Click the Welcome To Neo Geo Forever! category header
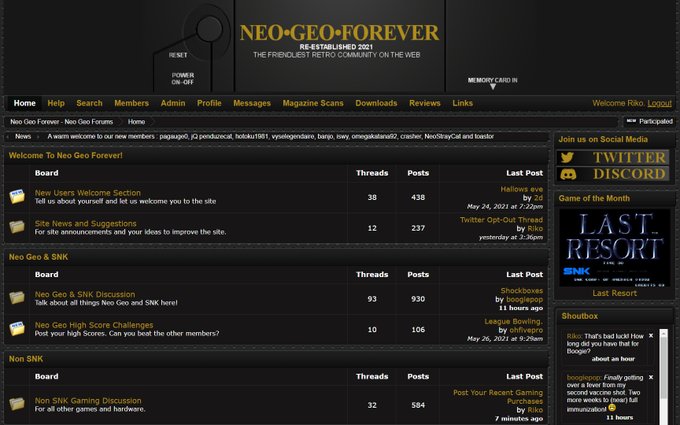The width and height of the screenshot is (680, 425). pyautogui.click(x=65, y=155)
